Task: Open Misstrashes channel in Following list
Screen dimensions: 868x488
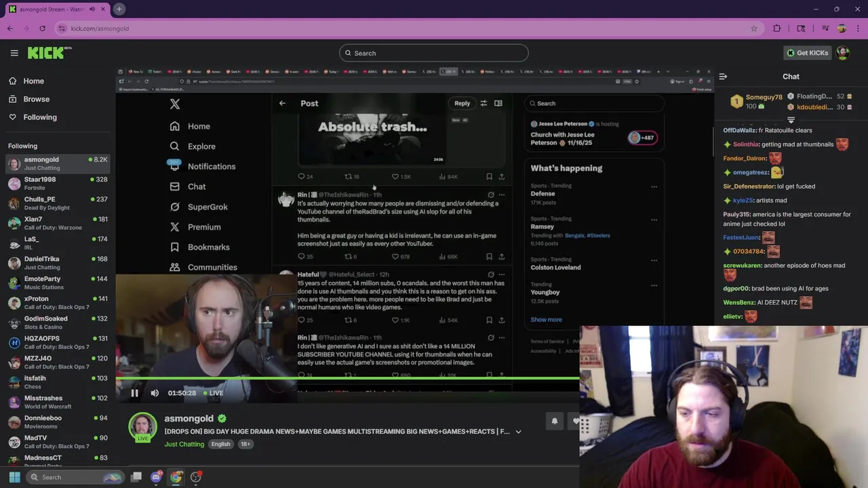Action: coord(58,402)
